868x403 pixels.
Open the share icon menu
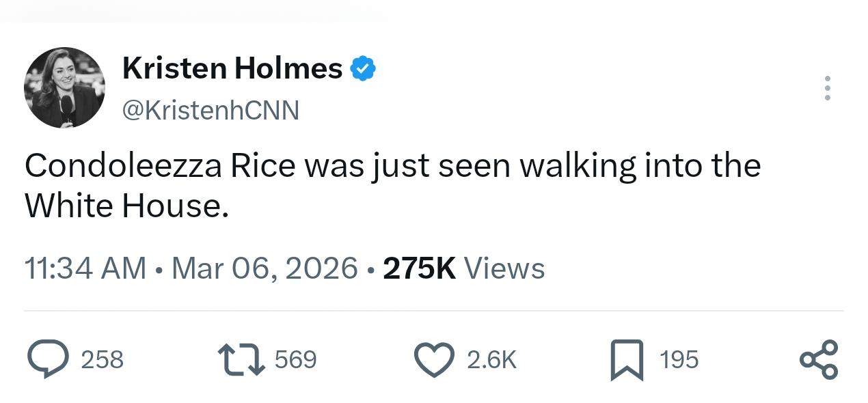click(x=818, y=360)
